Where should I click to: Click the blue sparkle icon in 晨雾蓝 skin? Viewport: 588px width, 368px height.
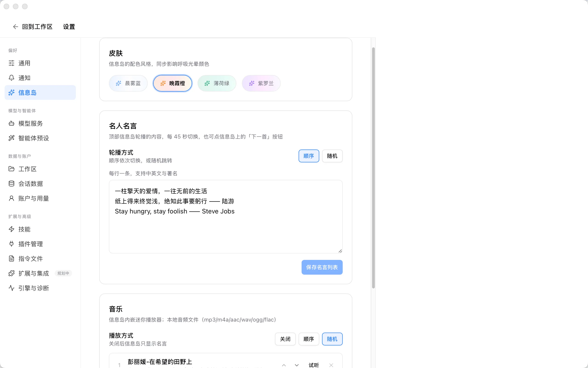click(x=119, y=83)
